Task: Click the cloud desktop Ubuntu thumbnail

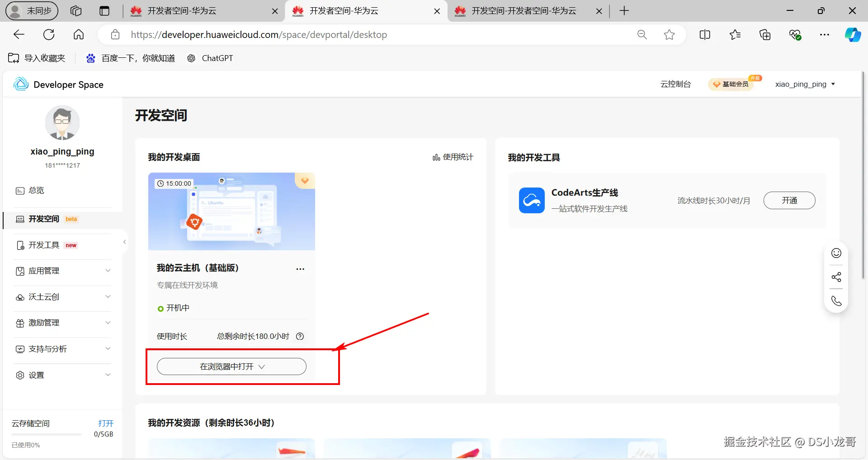Action: click(231, 211)
